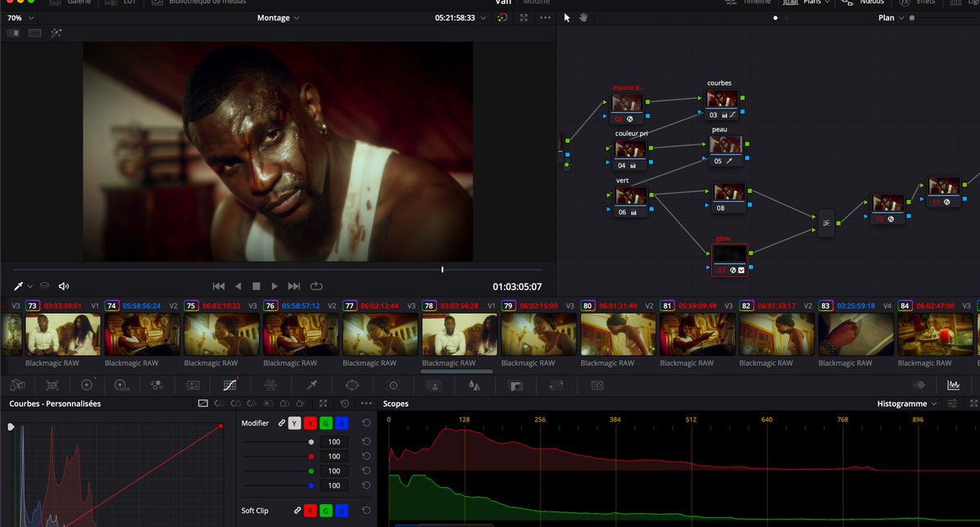The height and width of the screenshot is (527, 980).
Task: Open the Power Window palette
Action: (352, 384)
